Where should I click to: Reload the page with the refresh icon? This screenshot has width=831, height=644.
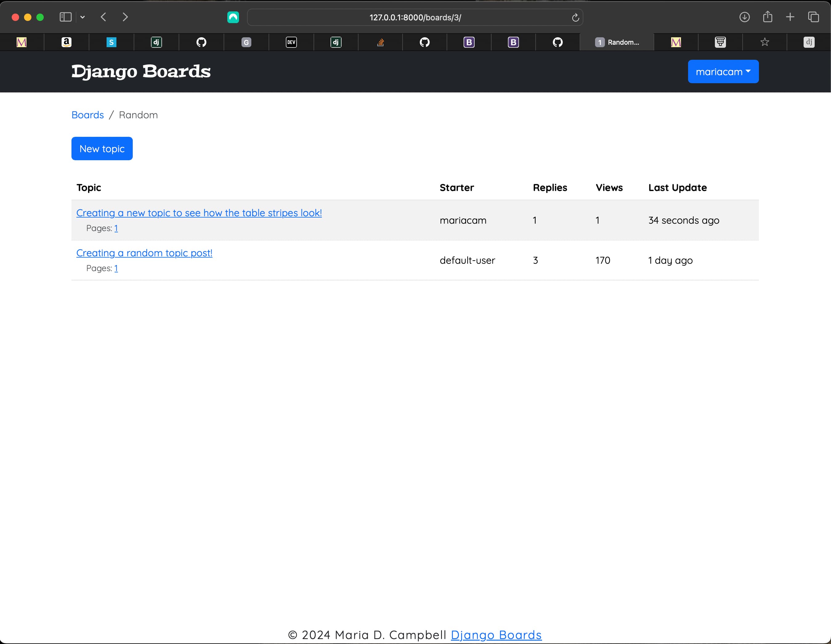click(x=575, y=18)
